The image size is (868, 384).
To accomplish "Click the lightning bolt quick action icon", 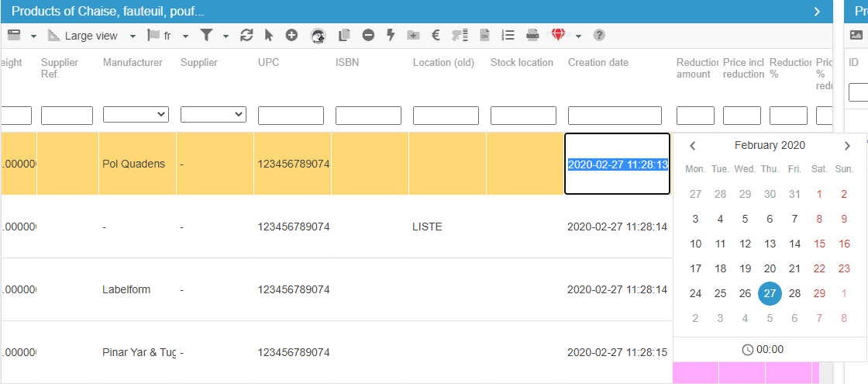I will coord(391,35).
